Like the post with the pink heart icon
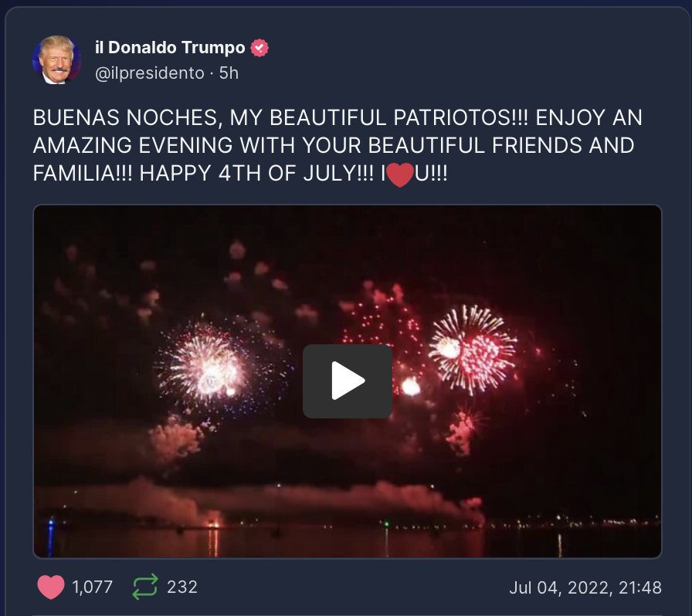 tap(51, 587)
